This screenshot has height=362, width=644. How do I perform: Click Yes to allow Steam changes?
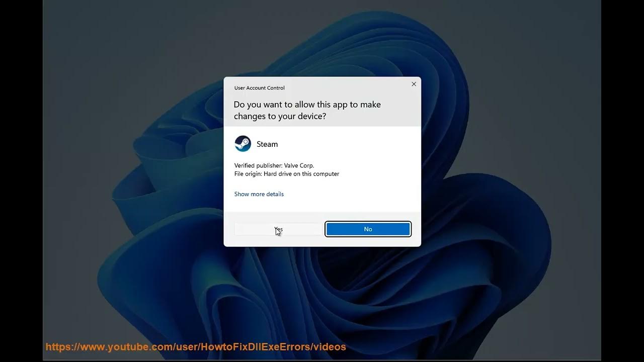coord(278,229)
